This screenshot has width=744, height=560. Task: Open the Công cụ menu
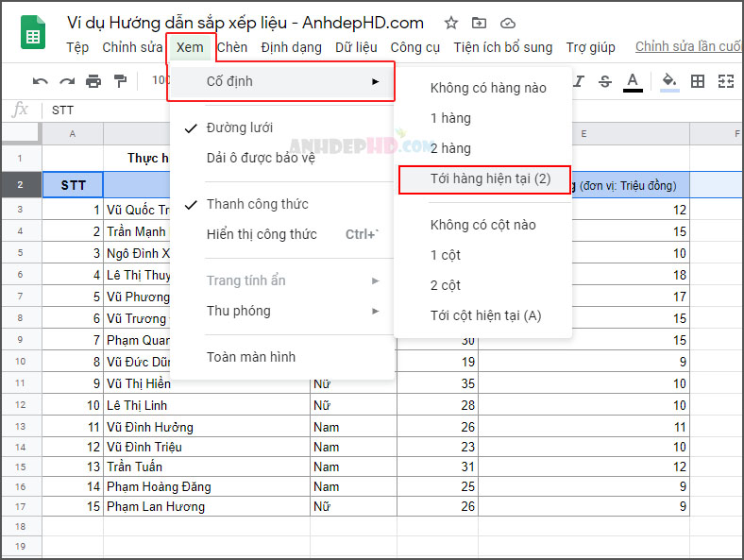pos(414,47)
